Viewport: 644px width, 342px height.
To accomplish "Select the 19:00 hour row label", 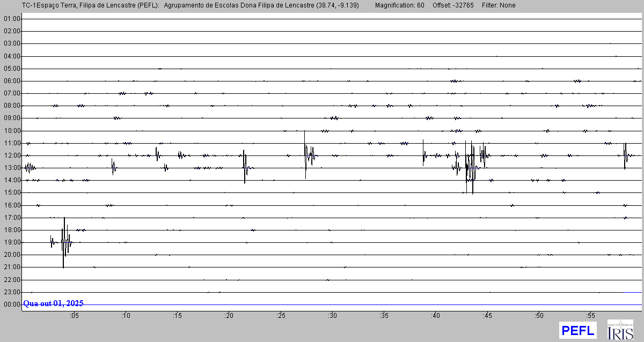I will [x=11, y=242].
